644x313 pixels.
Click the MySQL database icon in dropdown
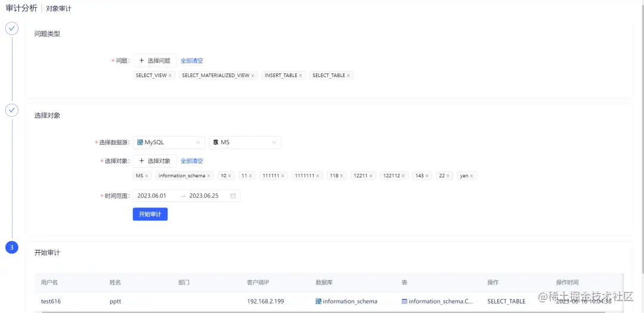140,142
